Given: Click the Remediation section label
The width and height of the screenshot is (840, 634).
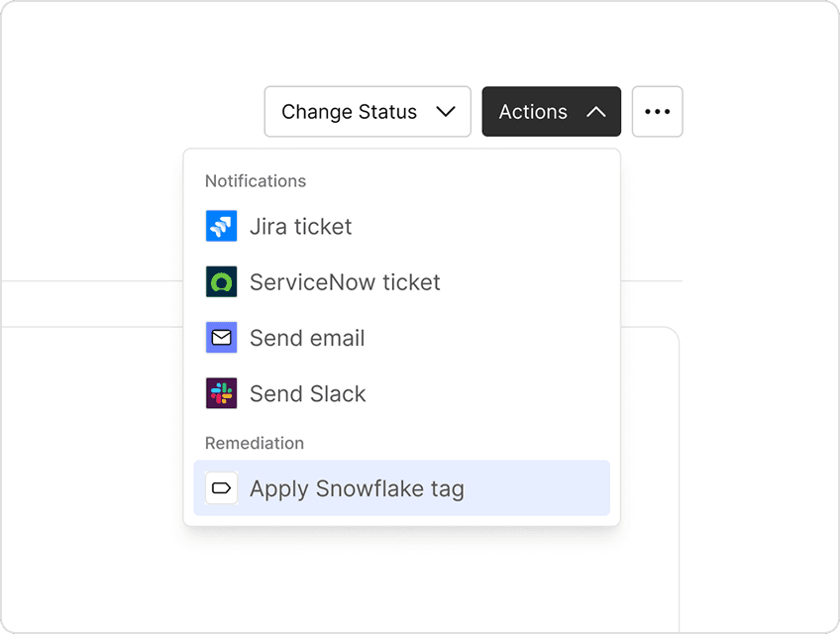Looking at the screenshot, I should pos(254,443).
